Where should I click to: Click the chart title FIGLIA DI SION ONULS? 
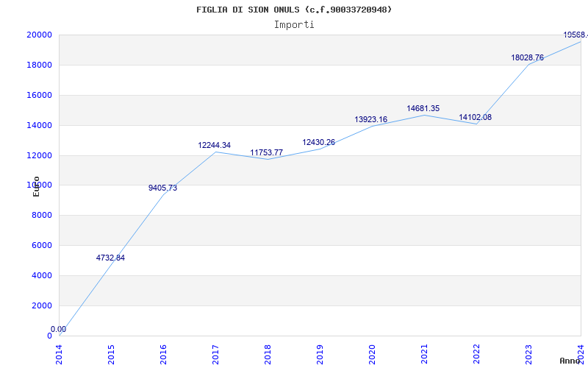(294, 10)
